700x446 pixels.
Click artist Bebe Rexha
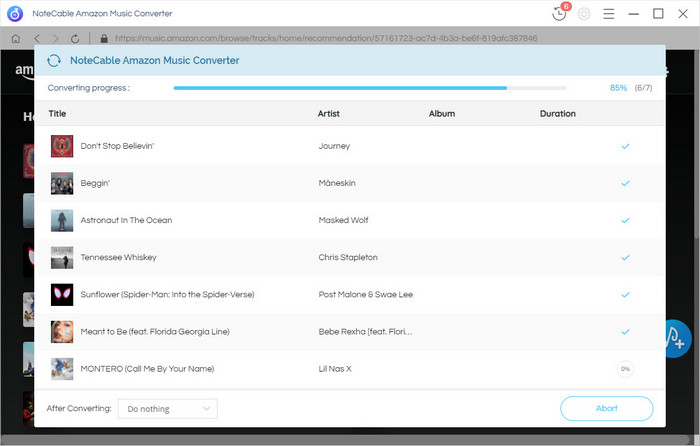(x=365, y=332)
